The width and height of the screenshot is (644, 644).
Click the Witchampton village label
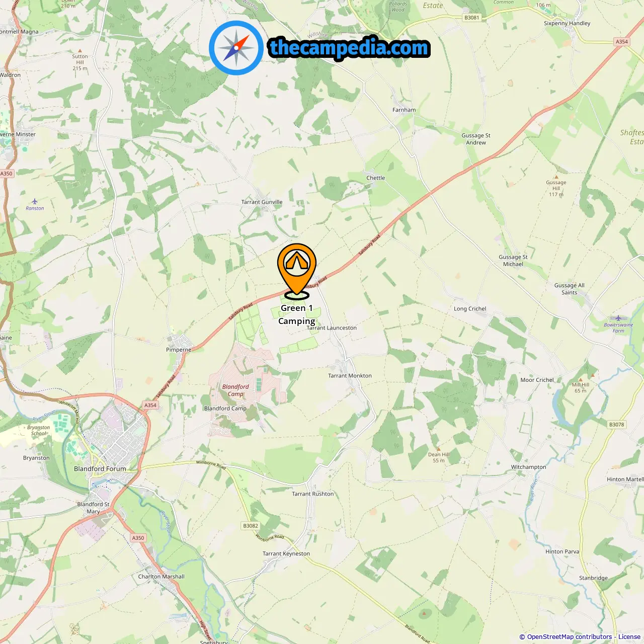[528, 467]
